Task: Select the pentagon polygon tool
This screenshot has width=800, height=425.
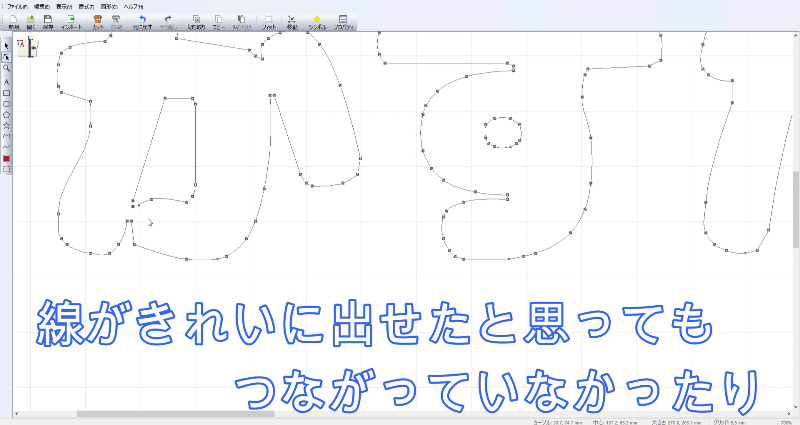Action: [x=7, y=114]
